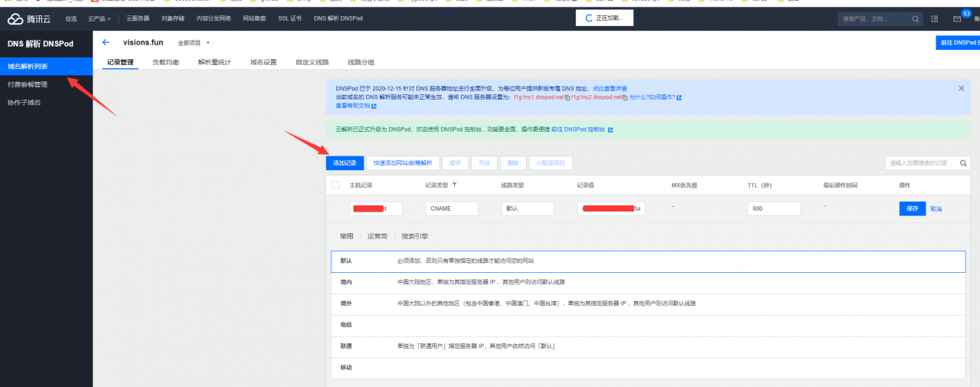This screenshot has height=387, width=980.
Task: Switch to the 线路分组 tab
Action: click(361, 62)
